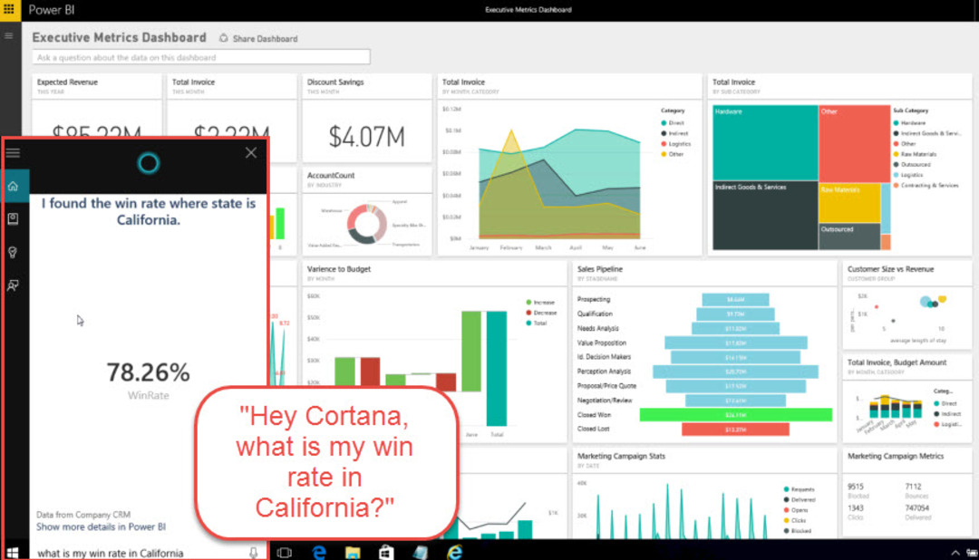
Task: Click the Power BI waffle app launcher icon
Action: [x=10, y=10]
